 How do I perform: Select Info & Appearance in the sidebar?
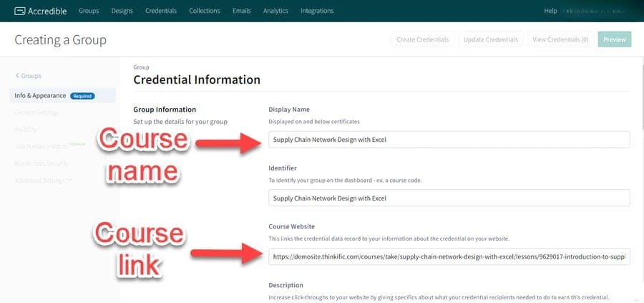(x=40, y=95)
